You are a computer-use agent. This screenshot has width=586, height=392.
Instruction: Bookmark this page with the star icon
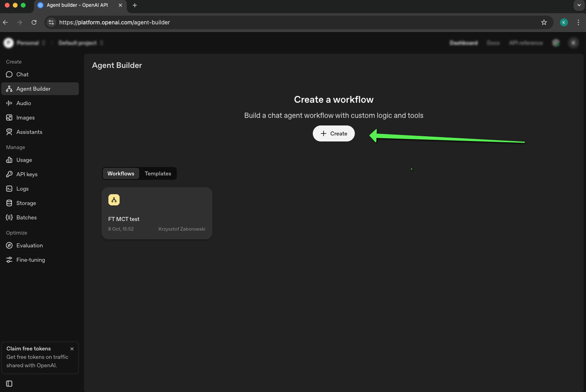tap(544, 22)
